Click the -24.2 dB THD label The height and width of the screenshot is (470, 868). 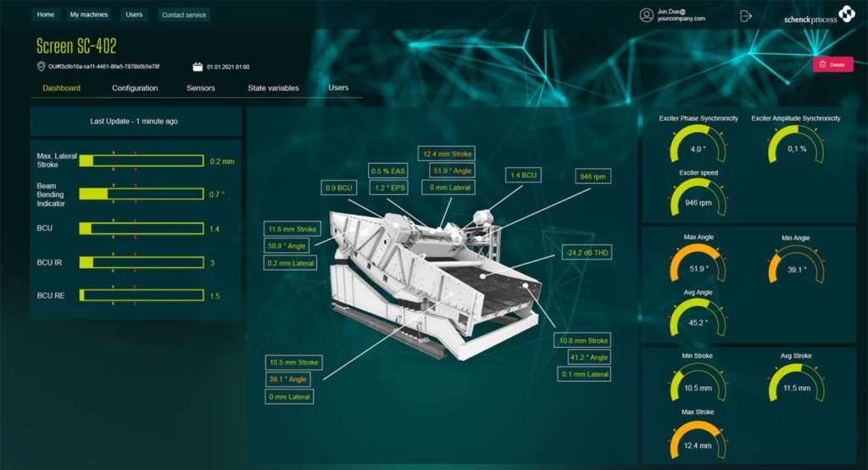(587, 253)
